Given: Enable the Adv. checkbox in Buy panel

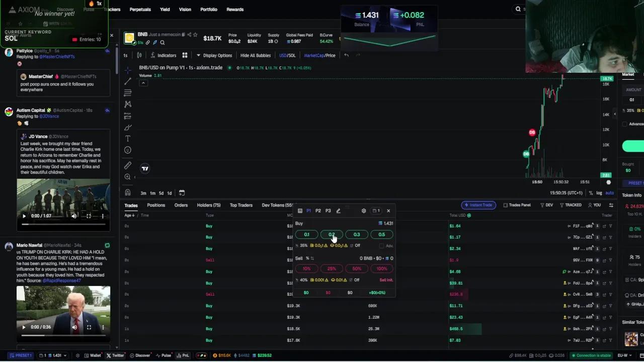Looking at the screenshot, I should pos(381,246).
